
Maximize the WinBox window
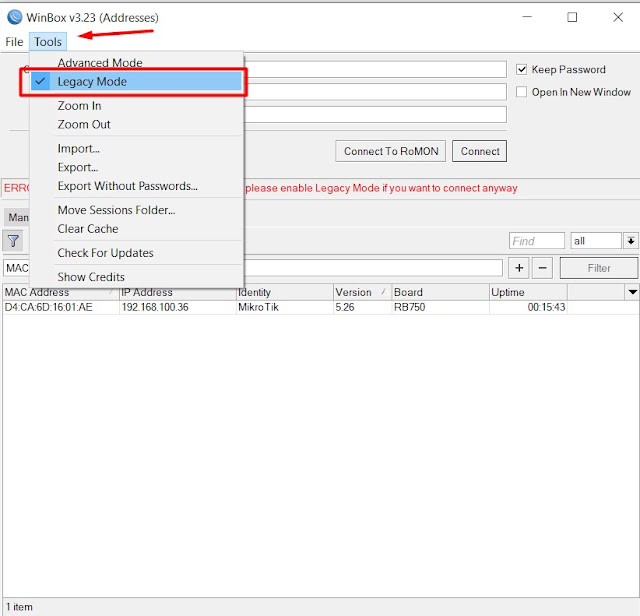[x=572, y=17]
